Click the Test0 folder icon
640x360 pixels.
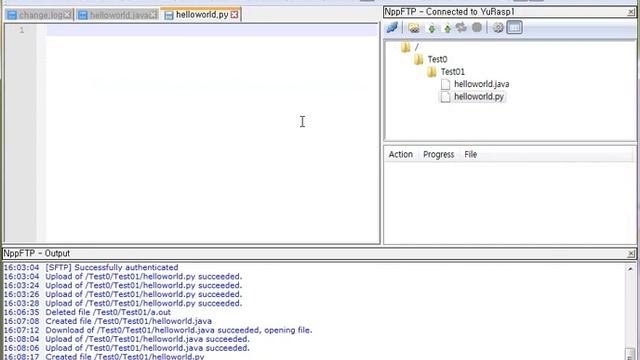pyautogui.click(x=418, y=60)
